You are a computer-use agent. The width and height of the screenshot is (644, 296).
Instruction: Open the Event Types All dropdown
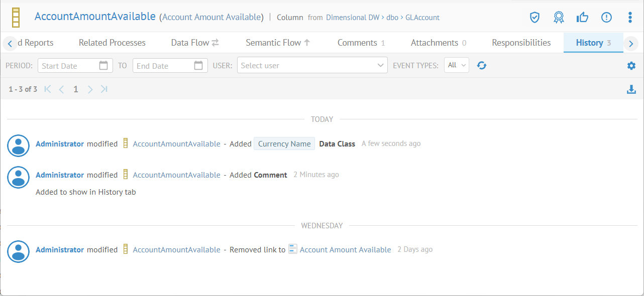coord(456,65)
